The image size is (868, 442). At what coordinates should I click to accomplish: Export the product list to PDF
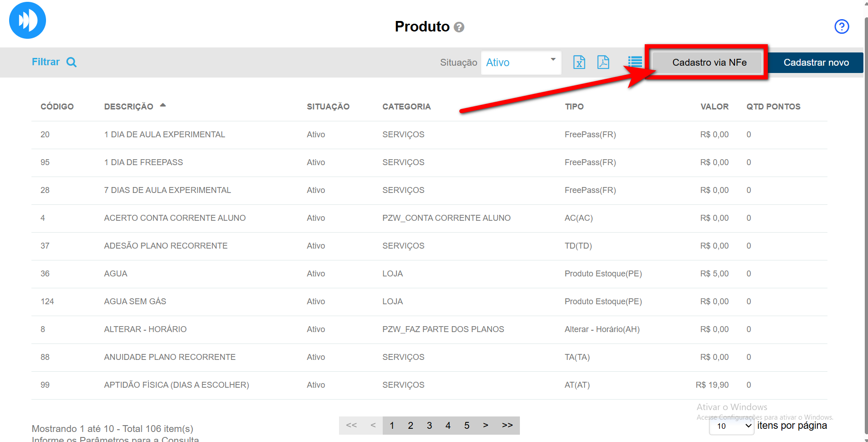pos(603,62)
